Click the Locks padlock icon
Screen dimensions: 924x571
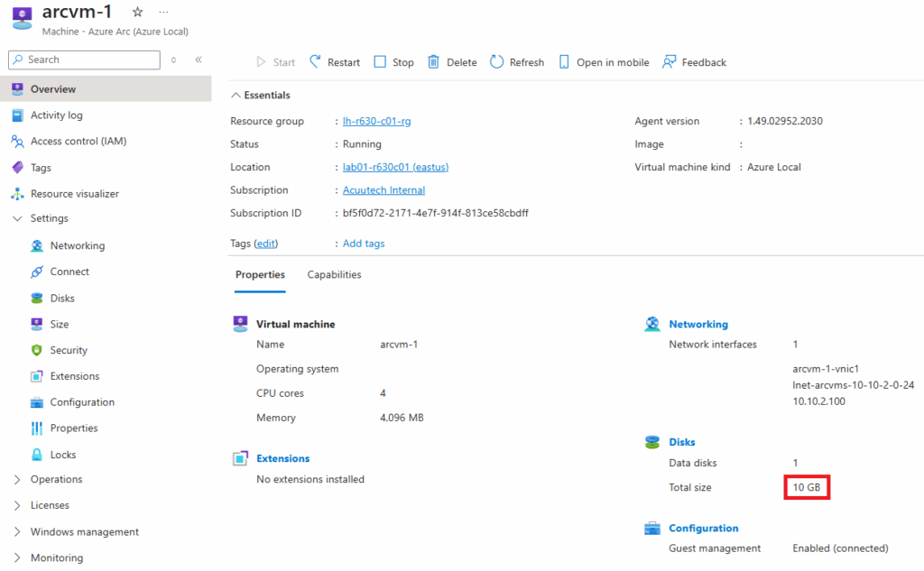coord(36,455)
